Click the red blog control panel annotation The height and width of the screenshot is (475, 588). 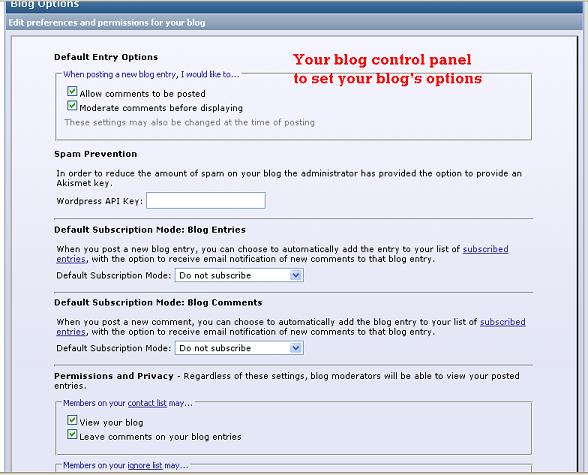[387, 69]
